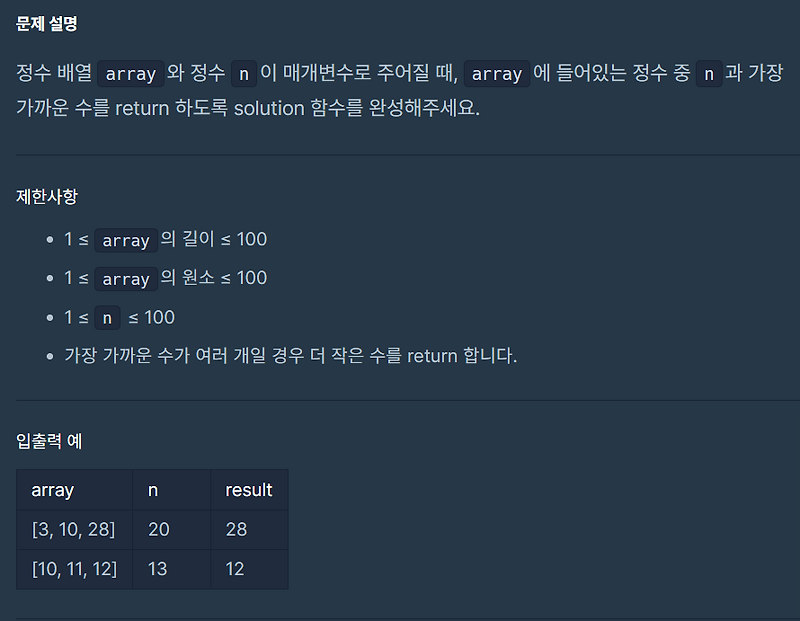Click the n value 20 cell
The image size is (800, 621).
tap(171, 530)
